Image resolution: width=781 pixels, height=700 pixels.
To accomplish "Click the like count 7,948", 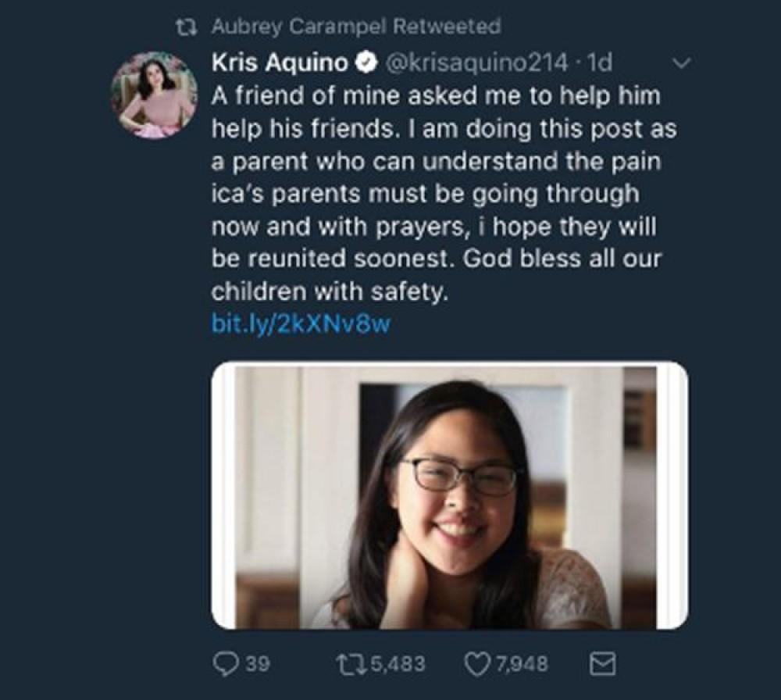I will click(x=522, y=664).
